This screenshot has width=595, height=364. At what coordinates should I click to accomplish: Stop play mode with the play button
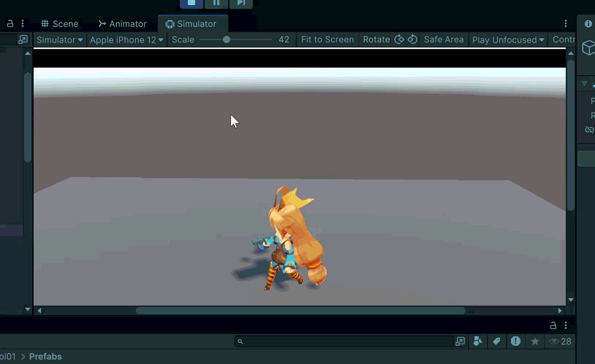[192, 3]
